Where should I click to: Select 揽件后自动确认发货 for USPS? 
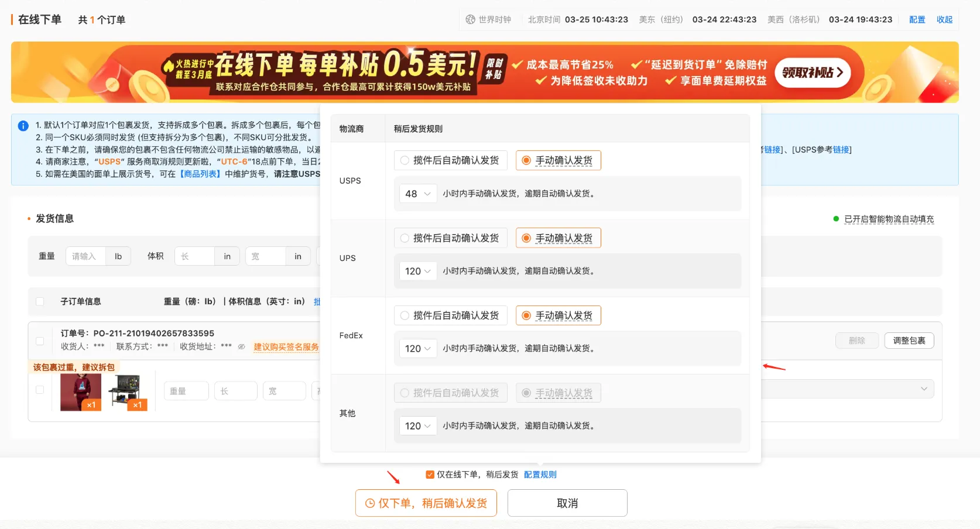[405, 160]
